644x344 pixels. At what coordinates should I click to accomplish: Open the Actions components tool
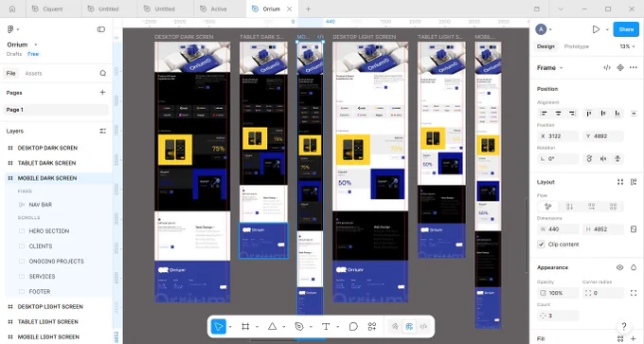pyautogui.click(x=372, y=327)
